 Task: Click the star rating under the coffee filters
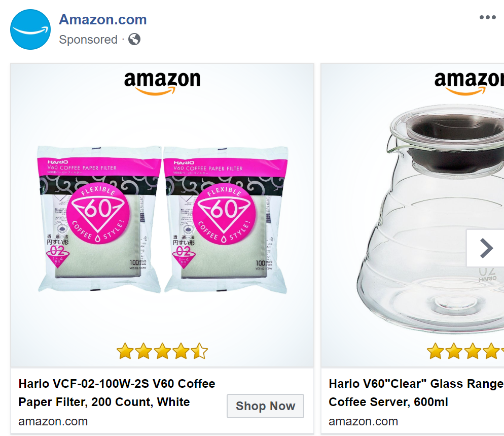[x=162, y=351]
